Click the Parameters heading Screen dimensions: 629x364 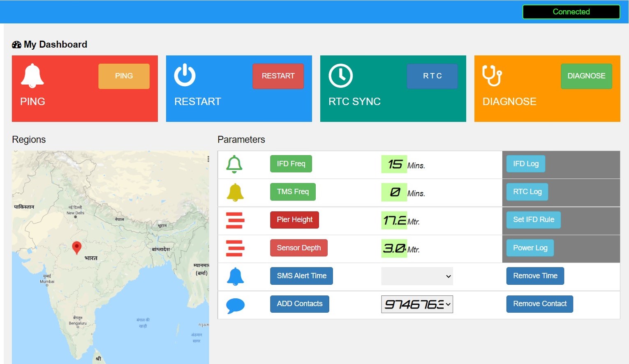tap(241, 140)
